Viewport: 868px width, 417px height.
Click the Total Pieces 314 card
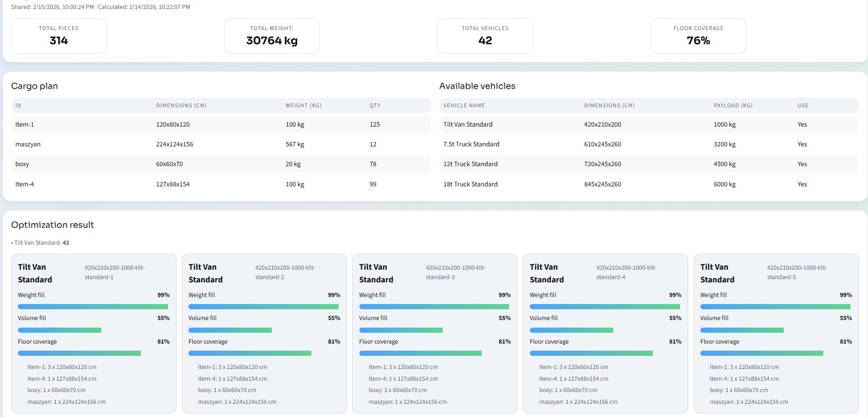pyautogui.click(x=59, y=36)
